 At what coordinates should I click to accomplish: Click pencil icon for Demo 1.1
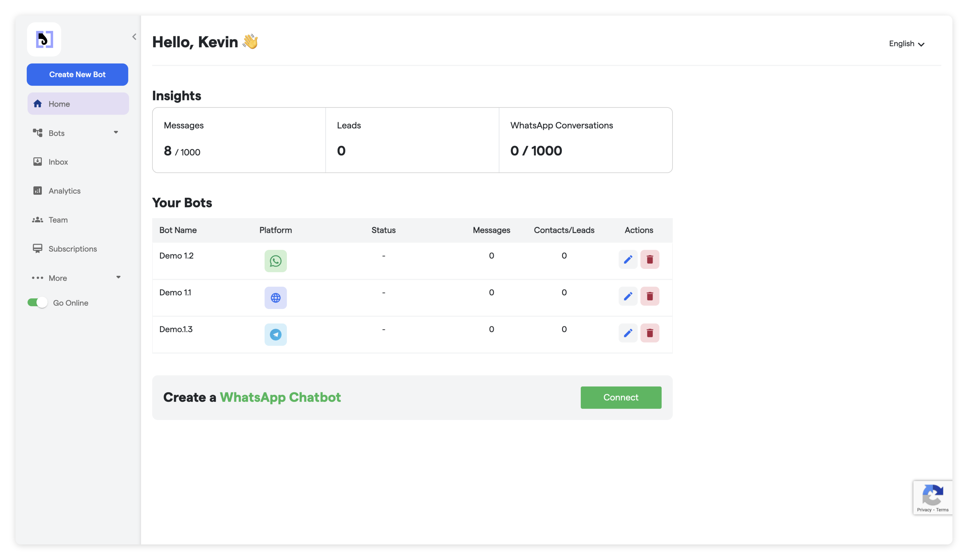pos(628,296)
